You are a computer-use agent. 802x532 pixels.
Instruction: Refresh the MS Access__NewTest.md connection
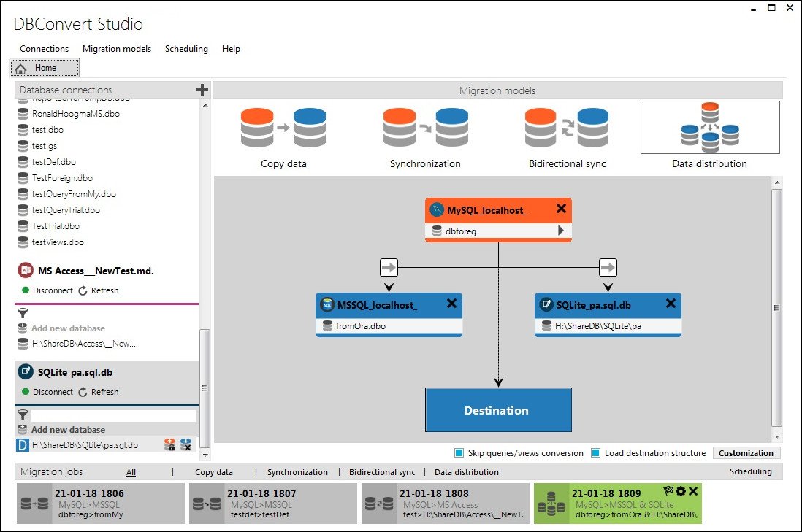[99, 290]
